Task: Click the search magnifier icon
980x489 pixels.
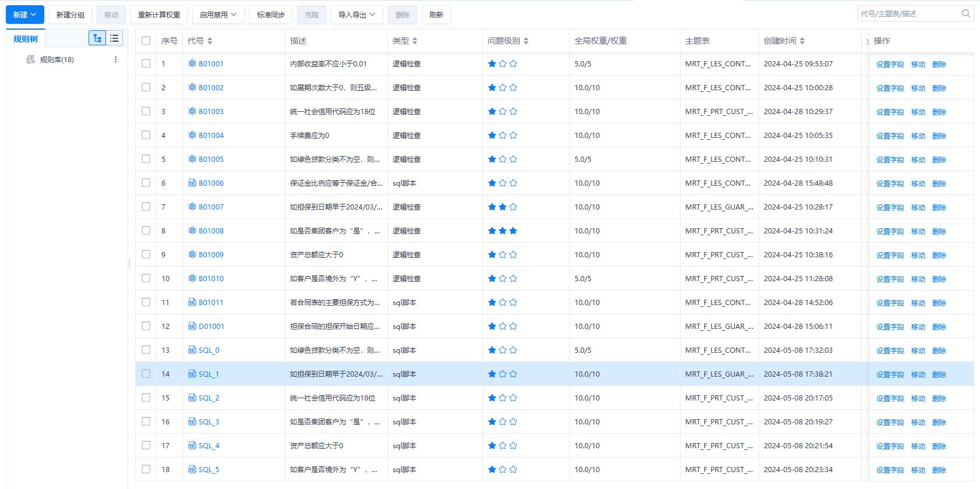Action: click(965, 13)
